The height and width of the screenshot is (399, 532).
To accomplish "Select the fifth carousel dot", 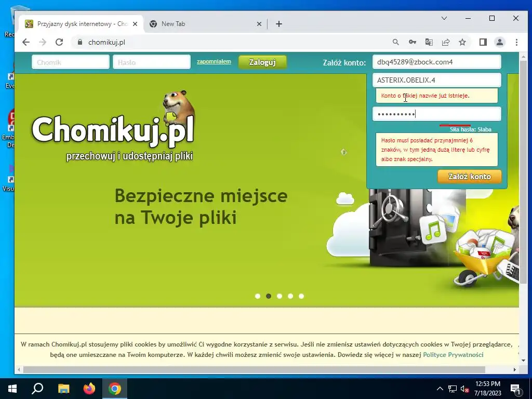I will coord(301,296).
